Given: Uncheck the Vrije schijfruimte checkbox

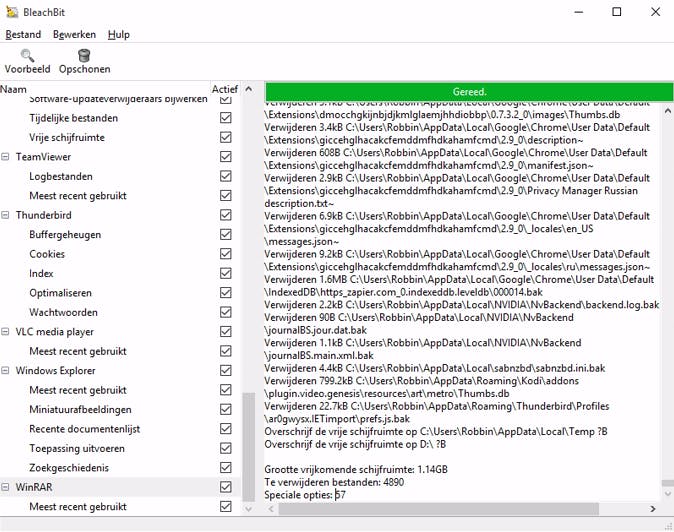Looking at the screenshot, I should (226, 137).
